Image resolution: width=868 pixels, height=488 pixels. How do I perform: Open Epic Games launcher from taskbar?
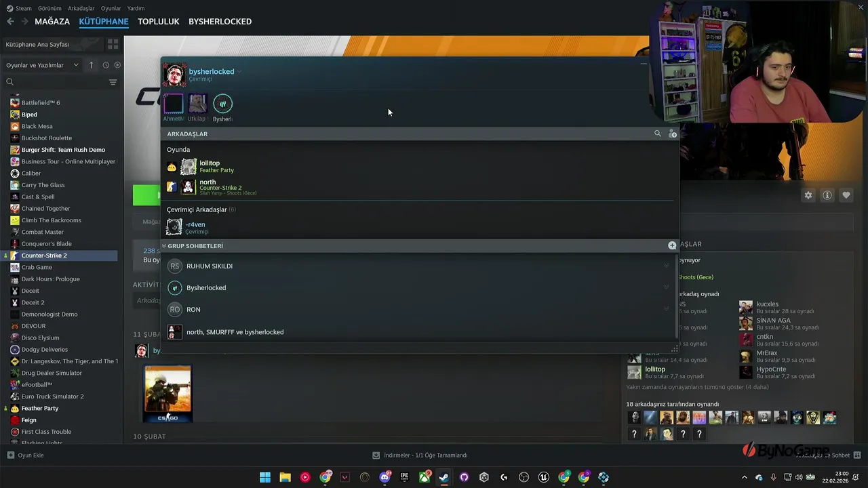pos(405,477)
